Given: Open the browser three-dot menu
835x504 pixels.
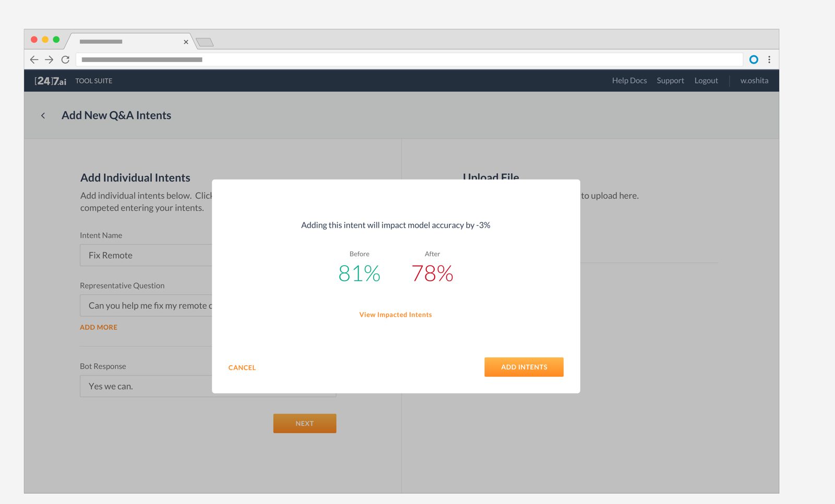Looking at the screenshot, I should [769, 59].
